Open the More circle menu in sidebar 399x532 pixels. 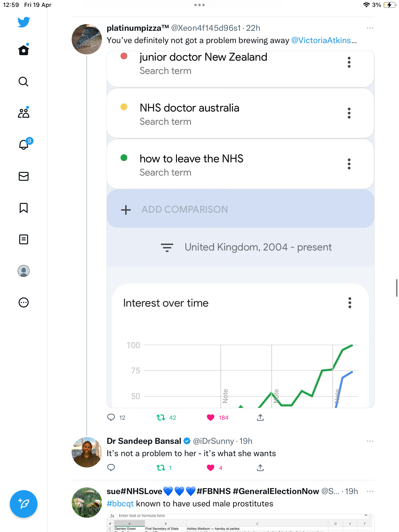24,302
